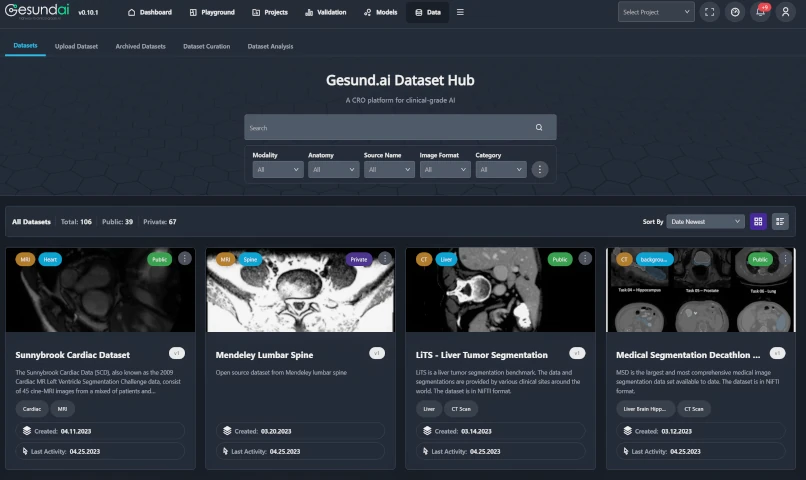The height and width of the screenshot is (480, 806).
Task: Open Playground in top navigation
Action: pyautogui.click(x=212, y=12)
